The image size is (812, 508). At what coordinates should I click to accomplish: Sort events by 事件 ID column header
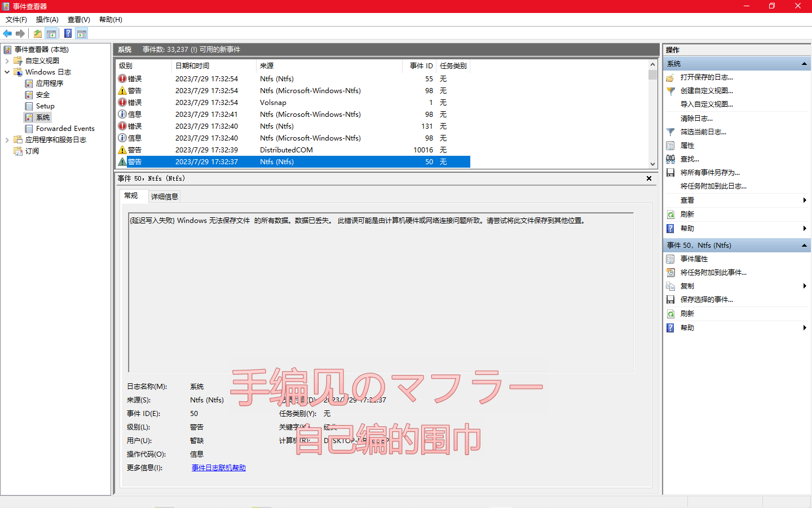[x=420, y=66]
